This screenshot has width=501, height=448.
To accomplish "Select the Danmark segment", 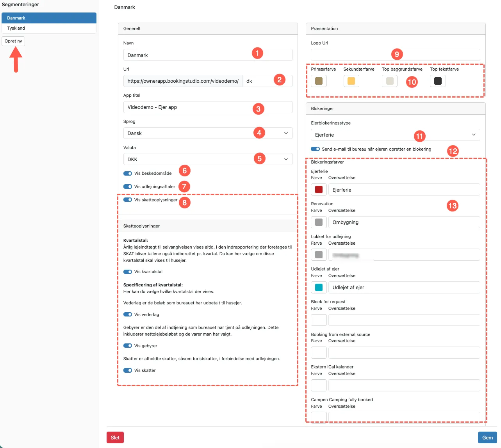I will (49, 18).
